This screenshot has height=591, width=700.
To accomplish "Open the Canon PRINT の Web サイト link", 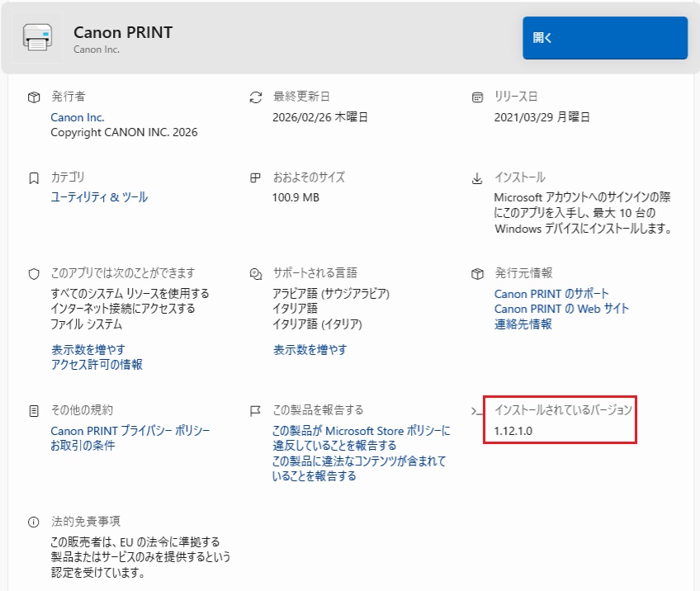I will coord(561,309).
